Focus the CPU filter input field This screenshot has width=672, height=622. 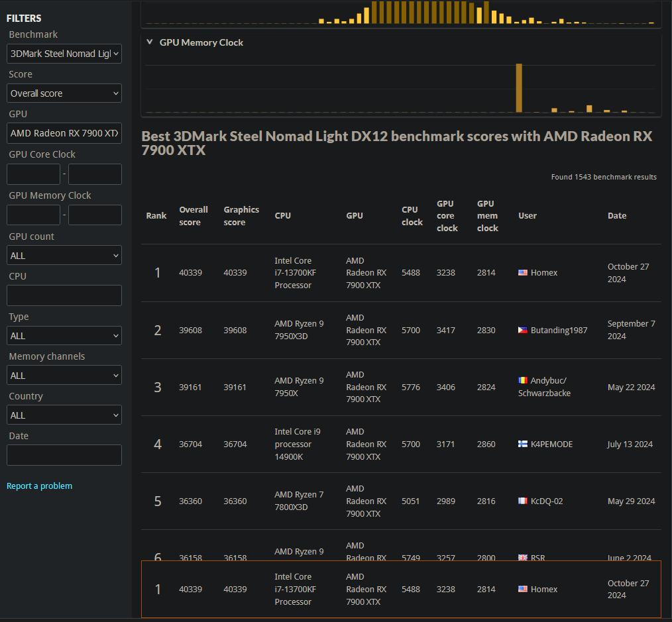point(64,295)
